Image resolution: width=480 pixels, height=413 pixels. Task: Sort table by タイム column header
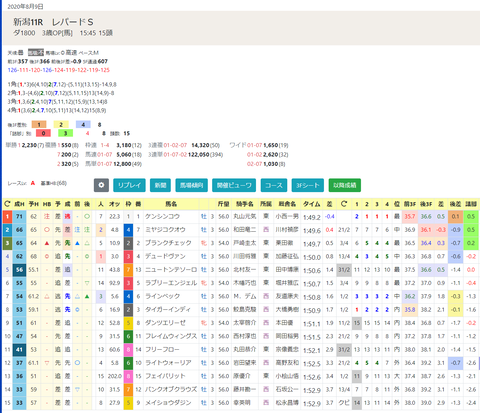312,204
